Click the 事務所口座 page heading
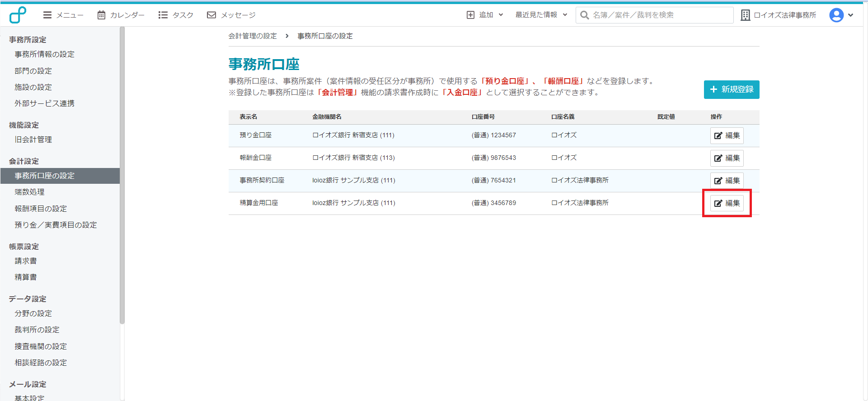 pyautogui.click(x=264, y=64)
